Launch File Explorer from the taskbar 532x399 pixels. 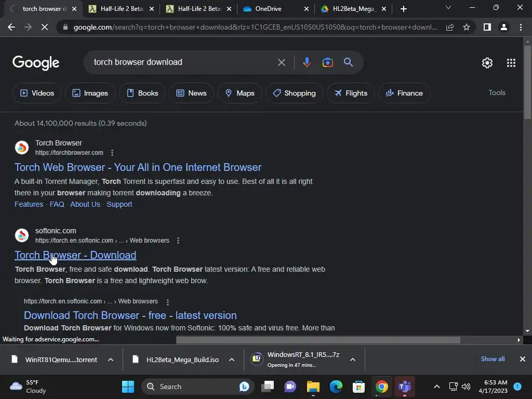click(313, 387)
